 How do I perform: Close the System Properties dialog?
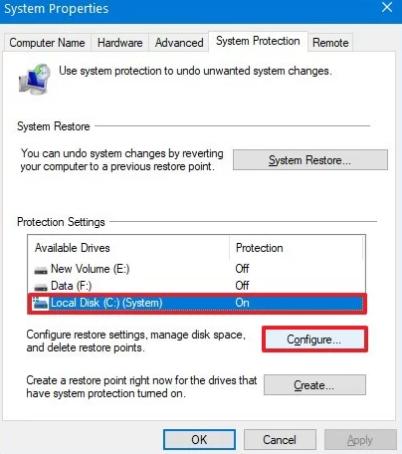pos(387,7)
